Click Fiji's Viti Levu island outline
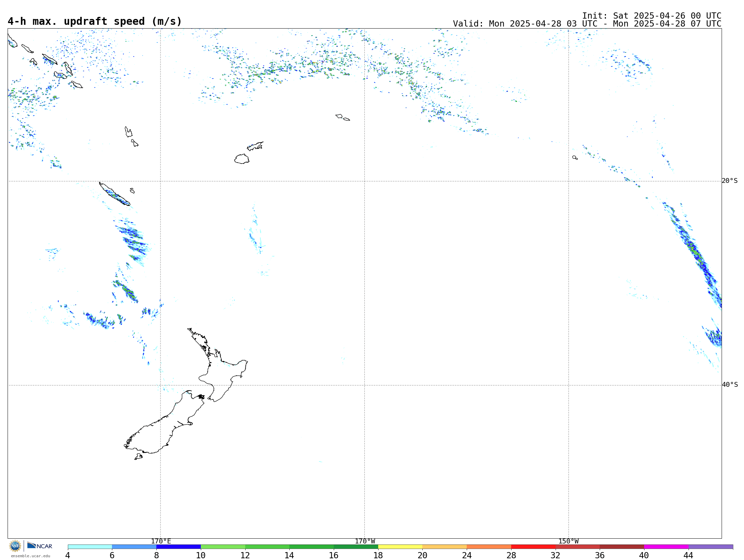744x560 pixels. pyautogui.click(x=242, y=159)
